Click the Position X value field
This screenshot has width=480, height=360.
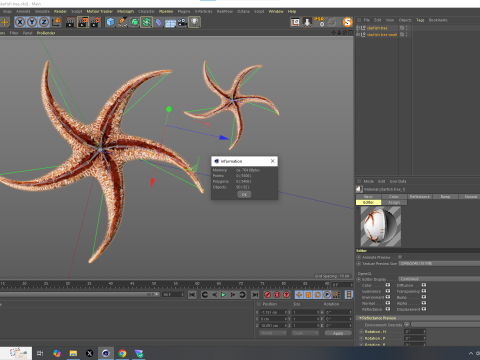pyautogui.click(x=273, y=312)
